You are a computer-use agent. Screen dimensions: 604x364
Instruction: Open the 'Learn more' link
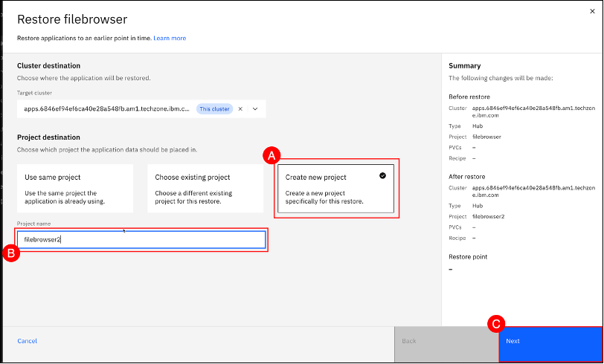pos(170,38)
